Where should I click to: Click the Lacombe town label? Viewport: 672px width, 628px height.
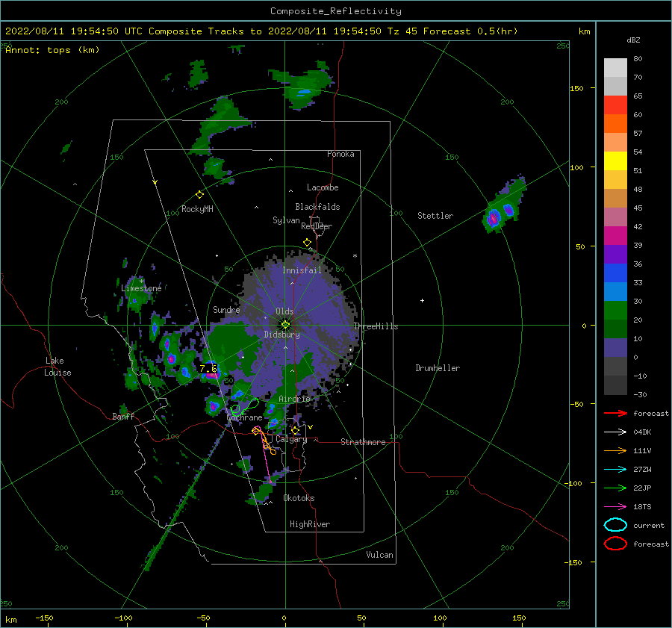point(323,187)
